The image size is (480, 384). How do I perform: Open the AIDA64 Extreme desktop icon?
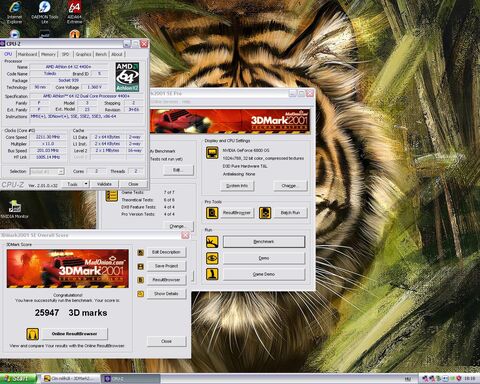click(x=74, y=12)
